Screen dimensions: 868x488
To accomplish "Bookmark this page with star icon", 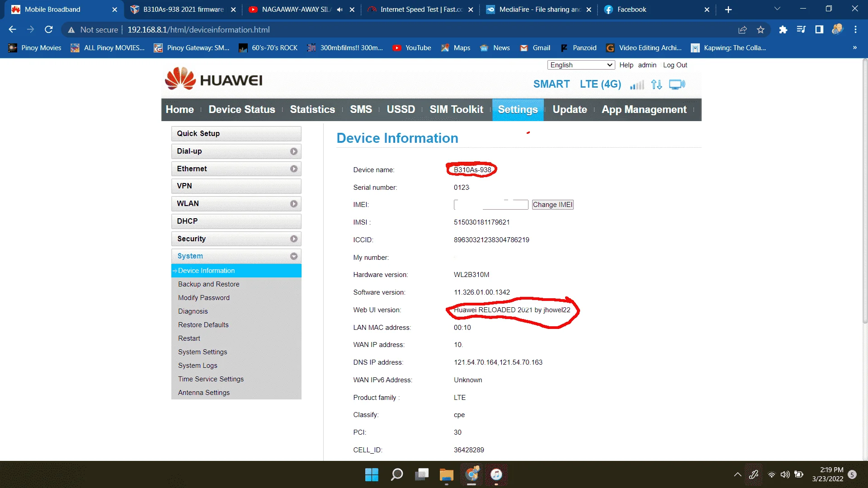I will [760, 29].
